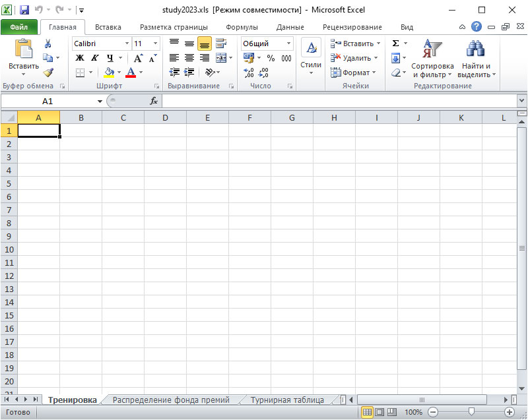The height and width of the screenshot is (420, 528).
Task: Switch to the Формулы ribbon tab
Action: point(242,27)
